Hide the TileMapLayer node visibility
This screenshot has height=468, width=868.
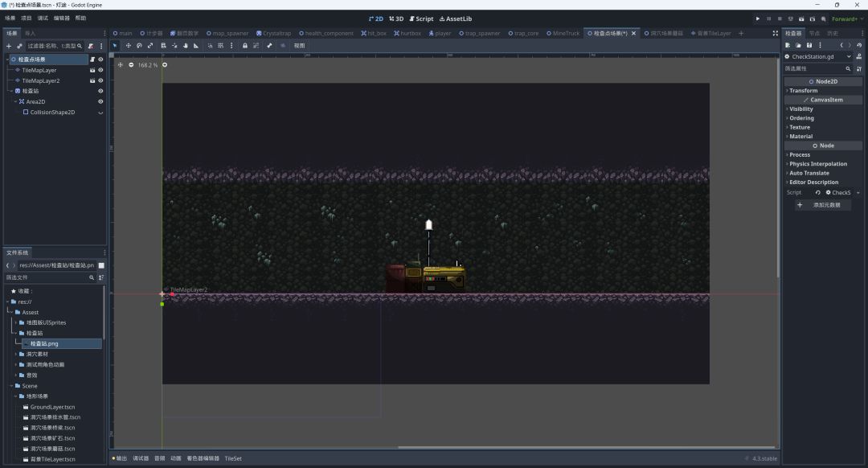pos(100,70)
